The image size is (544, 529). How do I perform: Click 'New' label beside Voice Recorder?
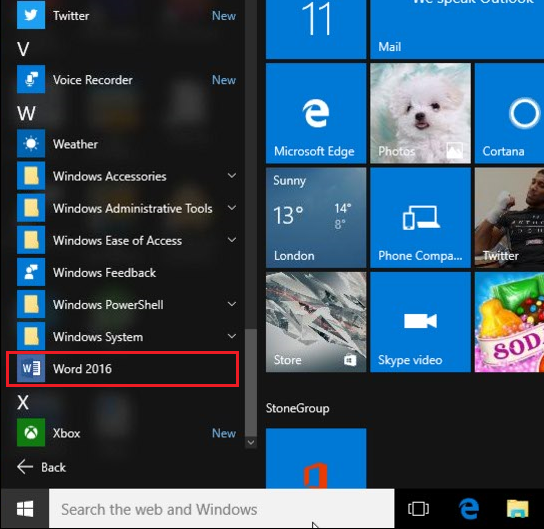coord(224,80)
